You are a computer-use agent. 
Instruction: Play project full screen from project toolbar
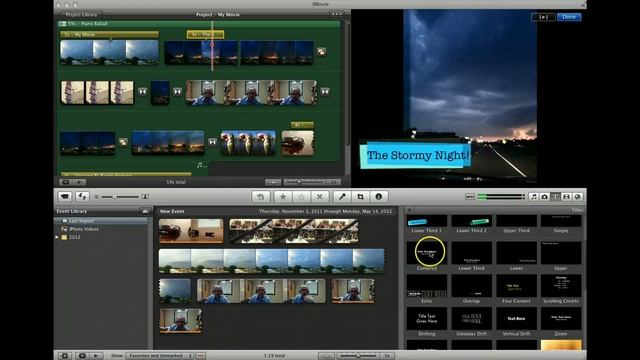pos(66,182)
